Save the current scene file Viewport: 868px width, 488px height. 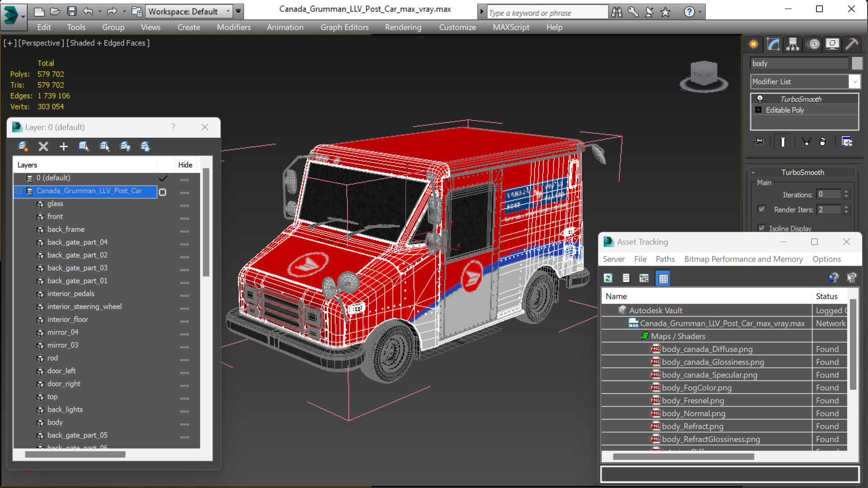point(71,11)
